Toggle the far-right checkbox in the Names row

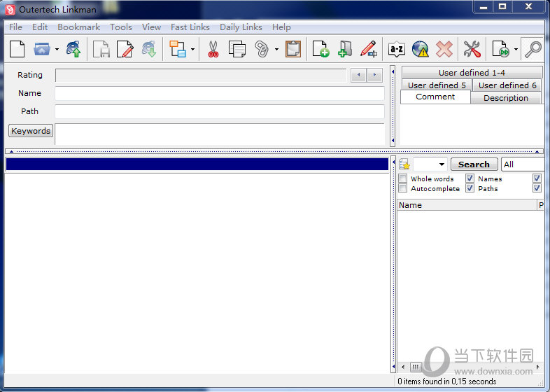[x=537, y=178]
